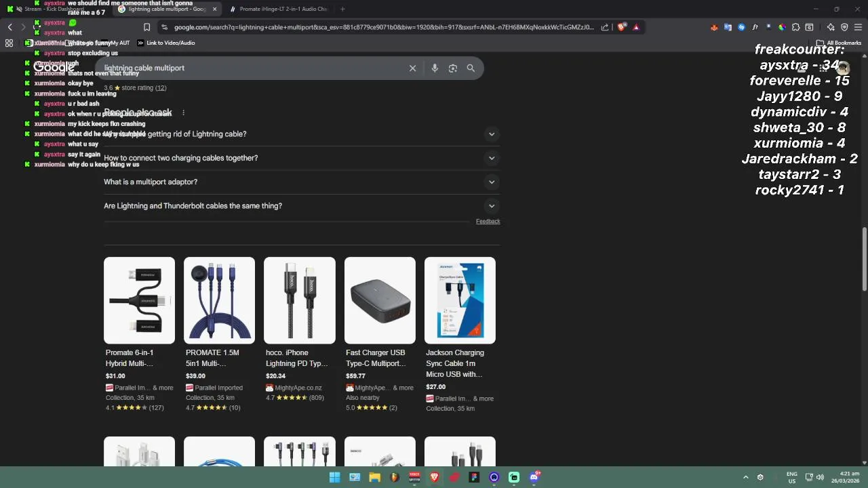Open Jackson Charging Sync Cable title
868x488 pixels.
point(455,363)
